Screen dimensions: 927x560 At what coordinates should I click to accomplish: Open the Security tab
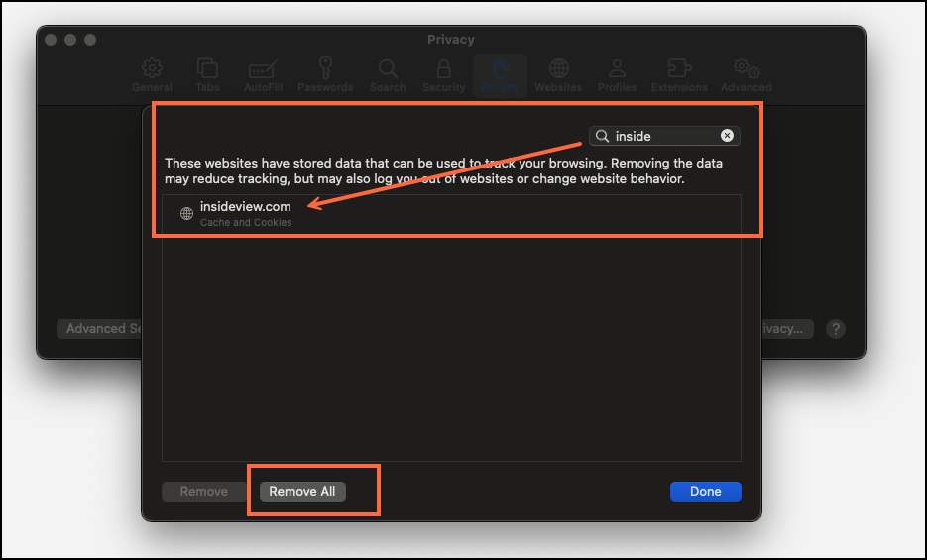[x=443, y=75]
